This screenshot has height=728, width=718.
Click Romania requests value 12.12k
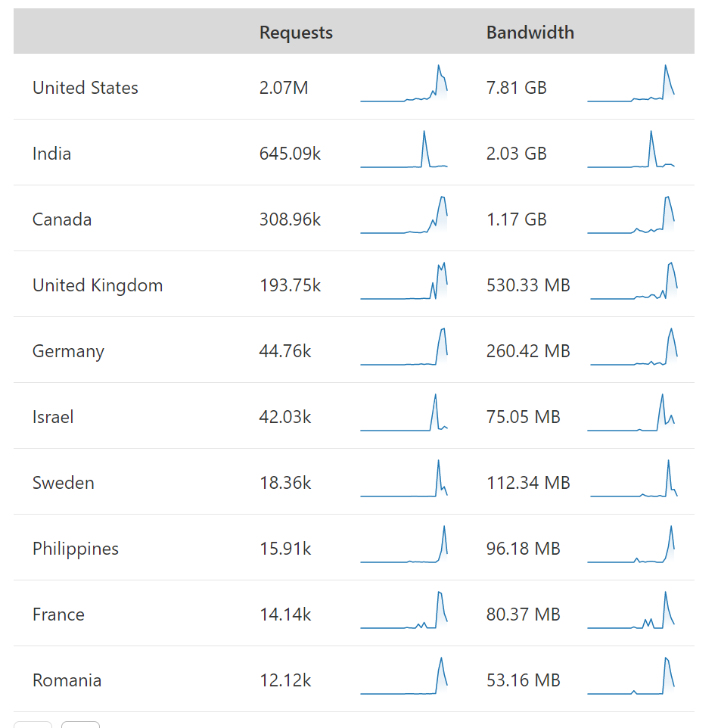(285, 680)
